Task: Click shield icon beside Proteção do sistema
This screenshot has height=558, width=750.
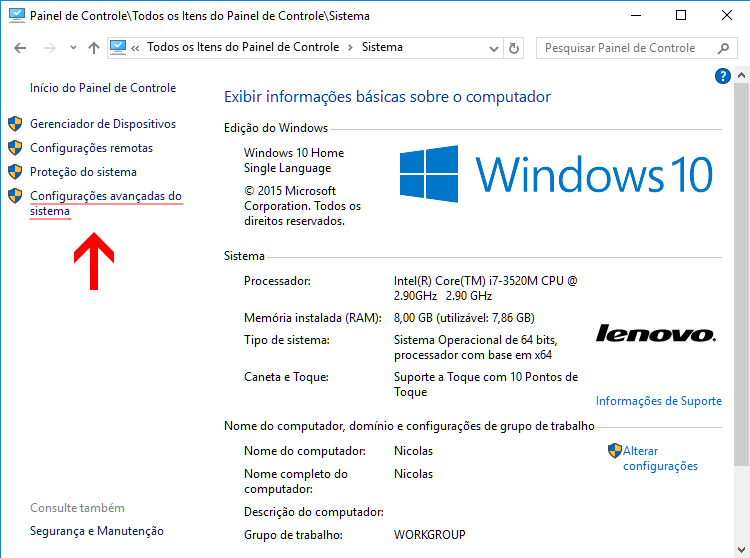Action: click(x=15, y=172)
